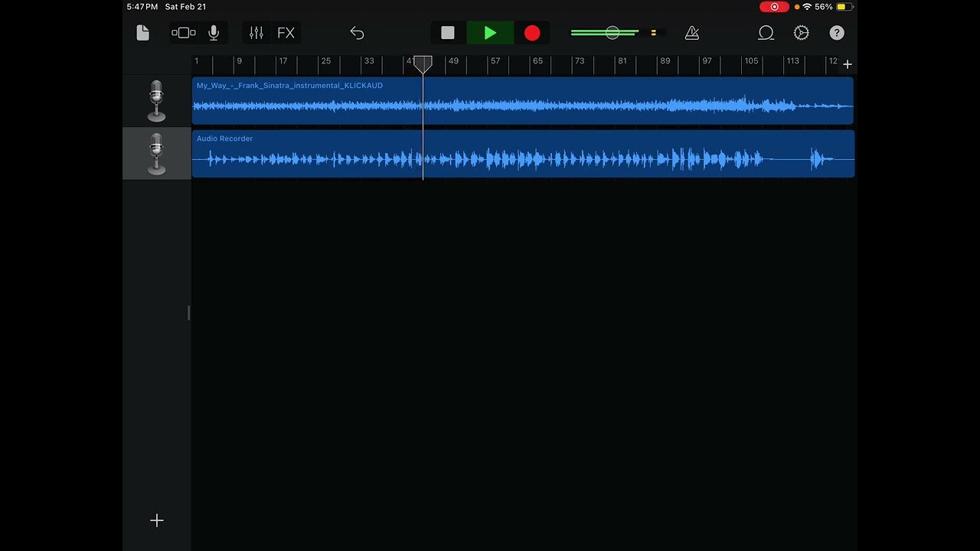
Task: Open the My Songs document browser
Action: pos(143,33)
